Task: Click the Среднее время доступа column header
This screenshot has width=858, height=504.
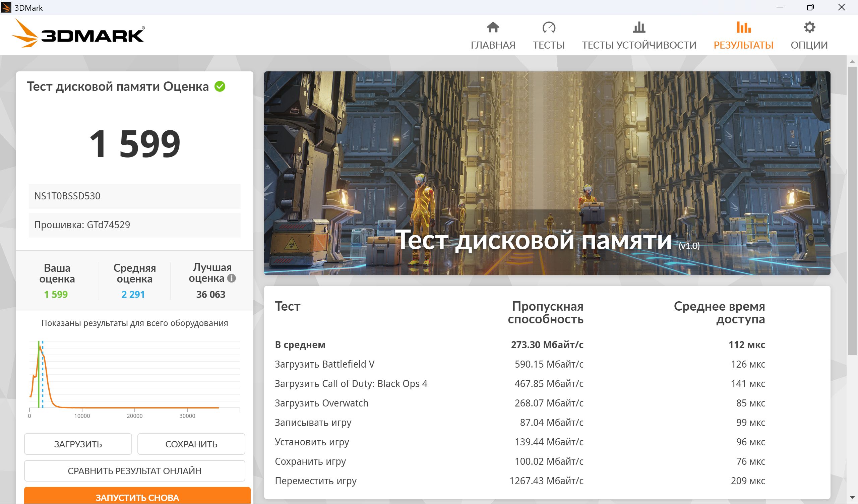Action: coord(720,313)
